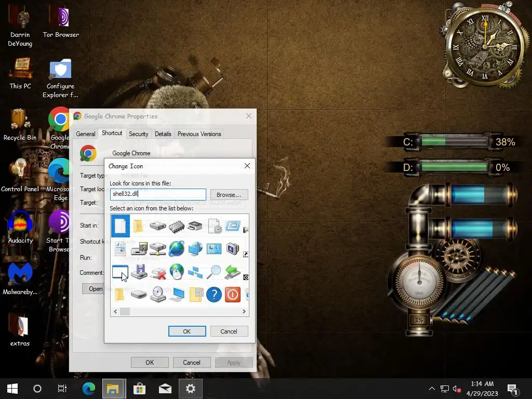Viewport: 532px width, 399px height.
Task: Select the extras desktop folder
Action: 20,330
